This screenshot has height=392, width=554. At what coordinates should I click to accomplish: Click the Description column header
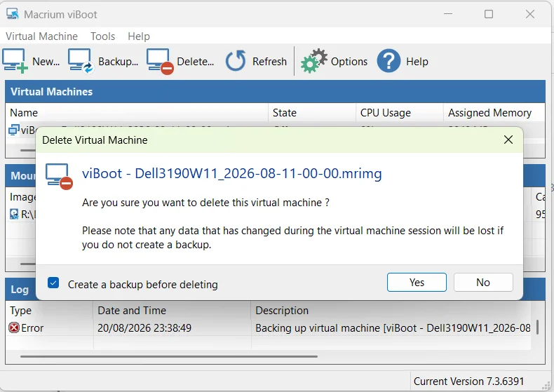pos(391,311)
